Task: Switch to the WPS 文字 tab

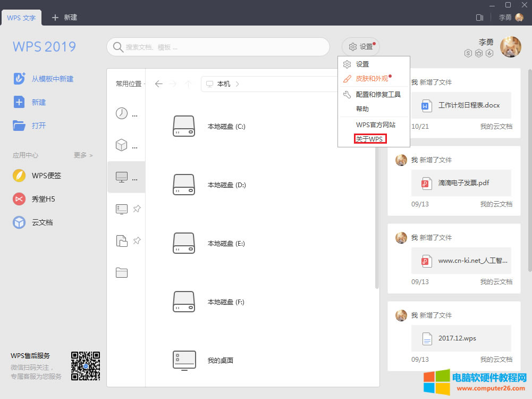Action: coord(21,18)
